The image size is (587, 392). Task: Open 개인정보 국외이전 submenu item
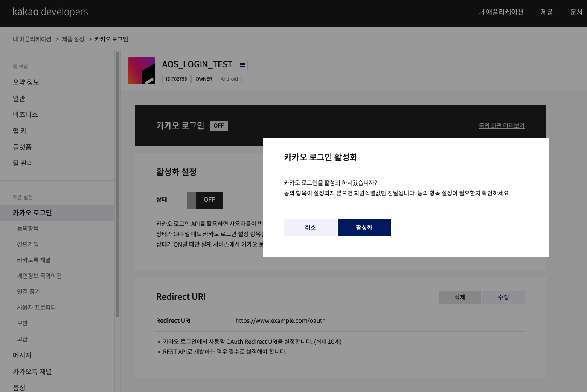[39, 276]
